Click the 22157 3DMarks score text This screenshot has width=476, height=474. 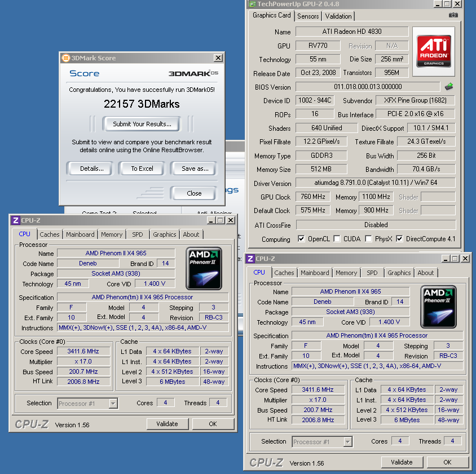click(142, 104)
